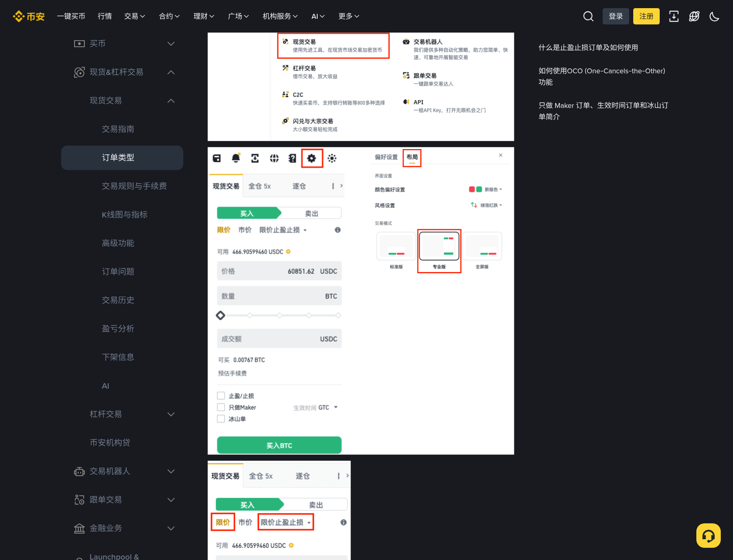733x560 pixels.
Task: Open the customer support headset chat
Action: 709,536
